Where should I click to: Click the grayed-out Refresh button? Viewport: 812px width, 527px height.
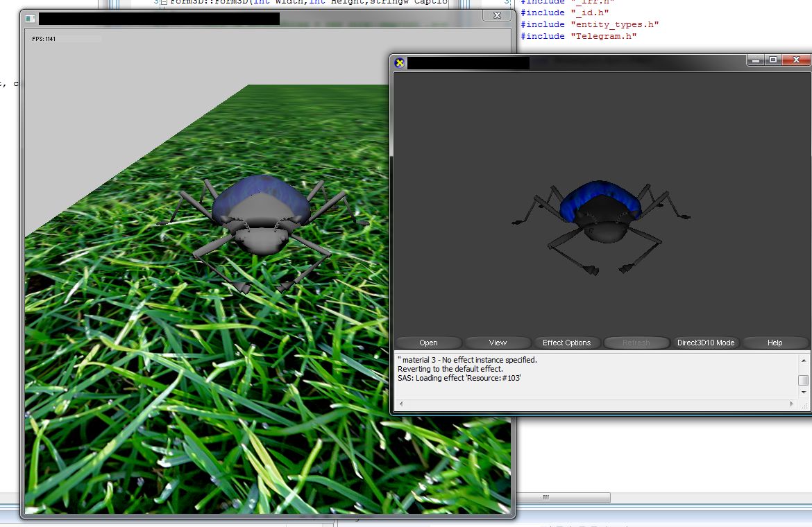pyautogui.click(x=636, y=343)
